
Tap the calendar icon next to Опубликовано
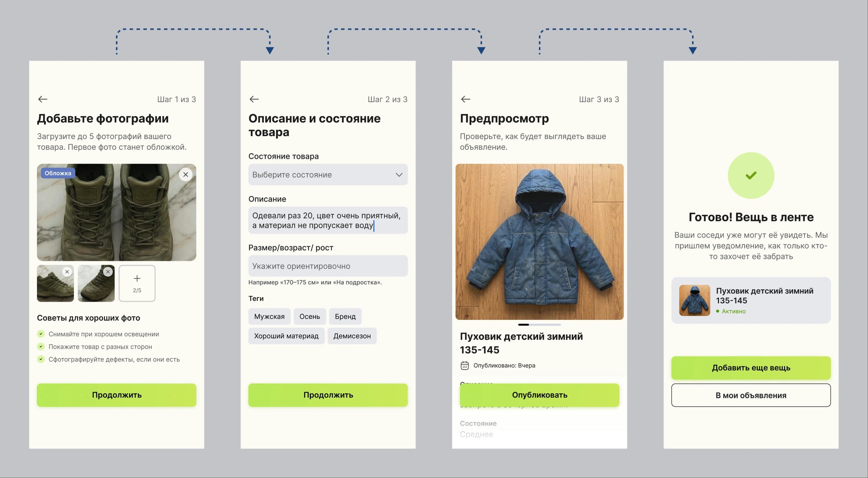[x=465, y=365]
